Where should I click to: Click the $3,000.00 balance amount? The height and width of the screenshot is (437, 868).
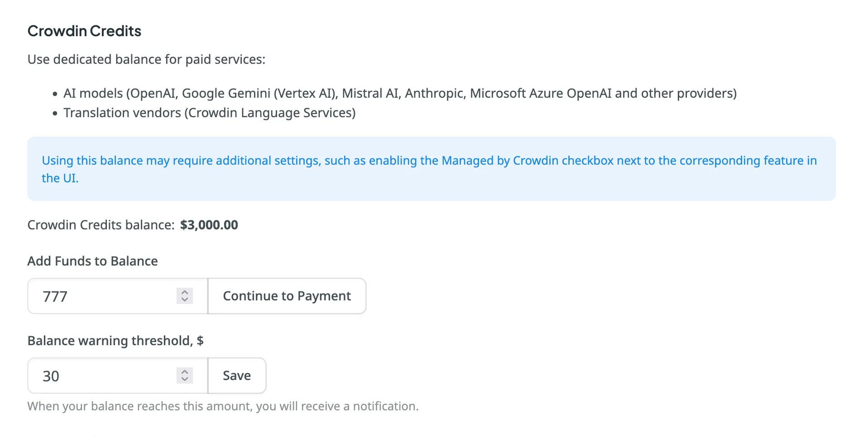point(209,225)
